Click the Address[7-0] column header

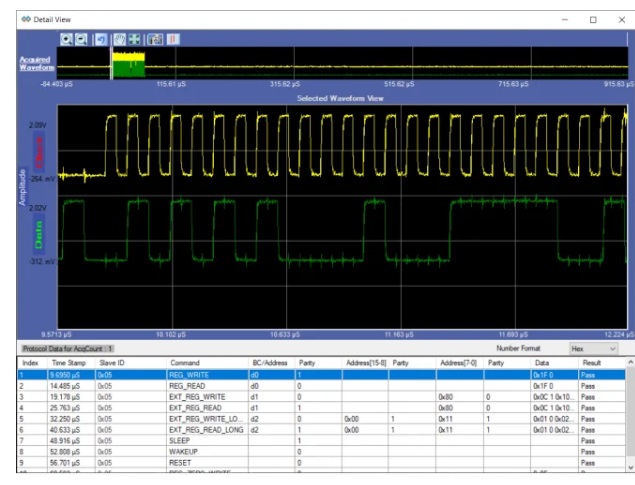[x=458, y=363]
